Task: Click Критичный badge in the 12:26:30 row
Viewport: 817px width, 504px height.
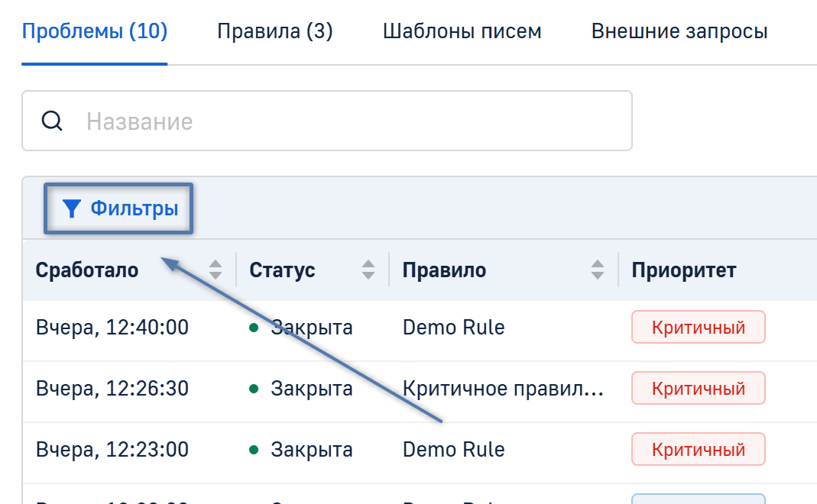Action: 698,389
